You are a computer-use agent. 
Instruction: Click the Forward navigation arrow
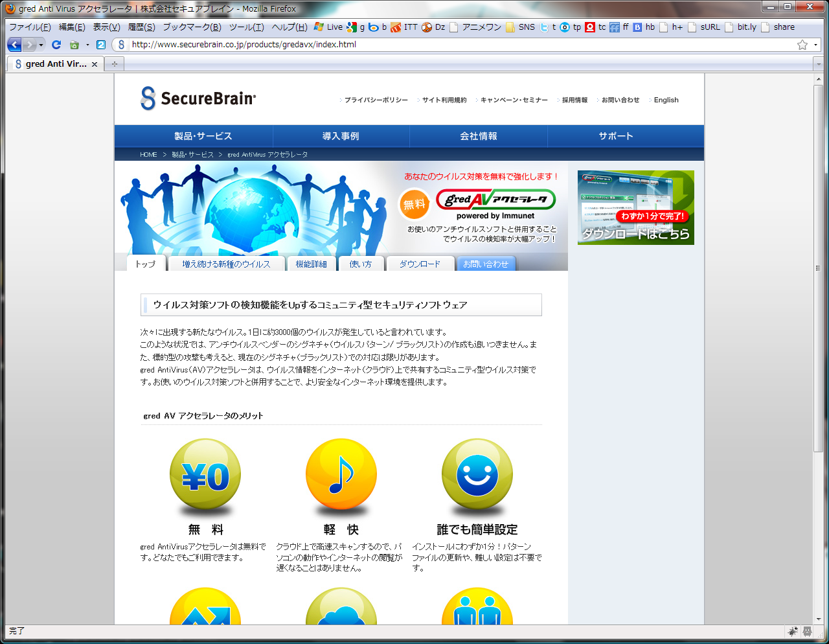pos(29,45)
